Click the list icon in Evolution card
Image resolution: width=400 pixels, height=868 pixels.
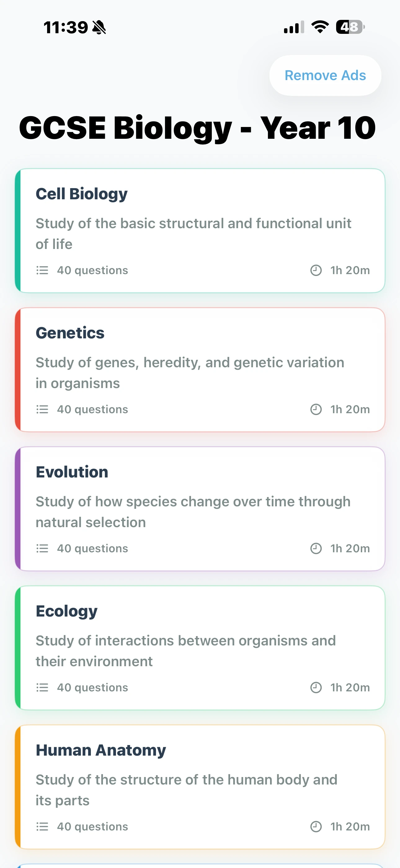(42, 549)
